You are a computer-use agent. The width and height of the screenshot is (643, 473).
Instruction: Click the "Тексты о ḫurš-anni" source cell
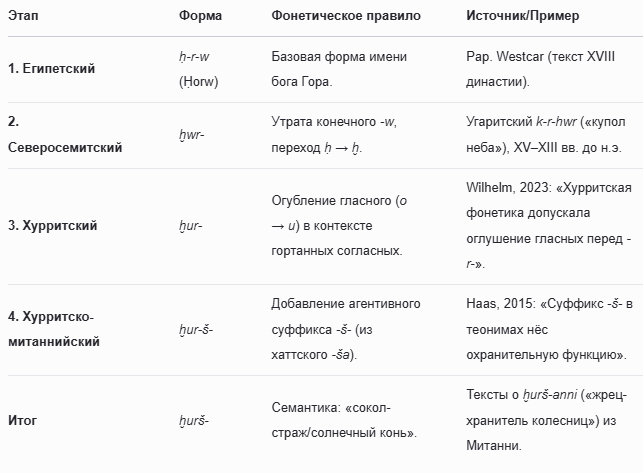pyautogui.click(x=549, y=420)
